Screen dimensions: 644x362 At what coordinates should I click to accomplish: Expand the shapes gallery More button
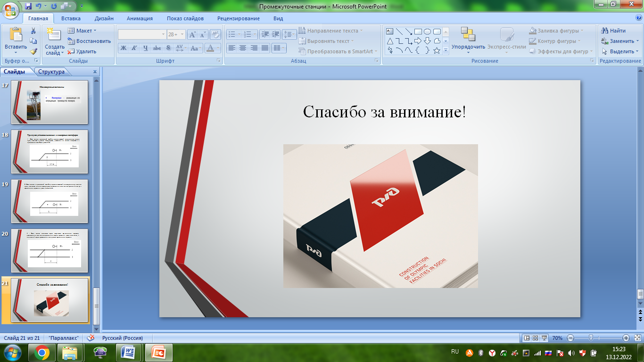(446, 50)
